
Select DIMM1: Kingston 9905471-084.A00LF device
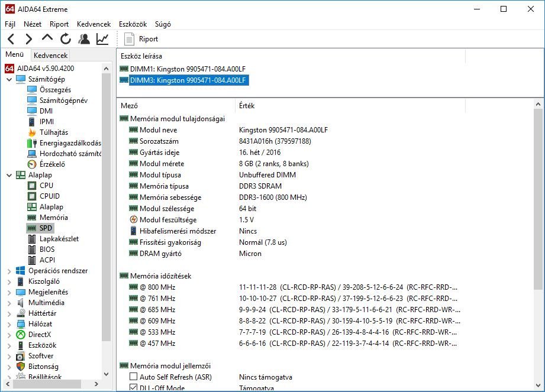pos(188,69)
